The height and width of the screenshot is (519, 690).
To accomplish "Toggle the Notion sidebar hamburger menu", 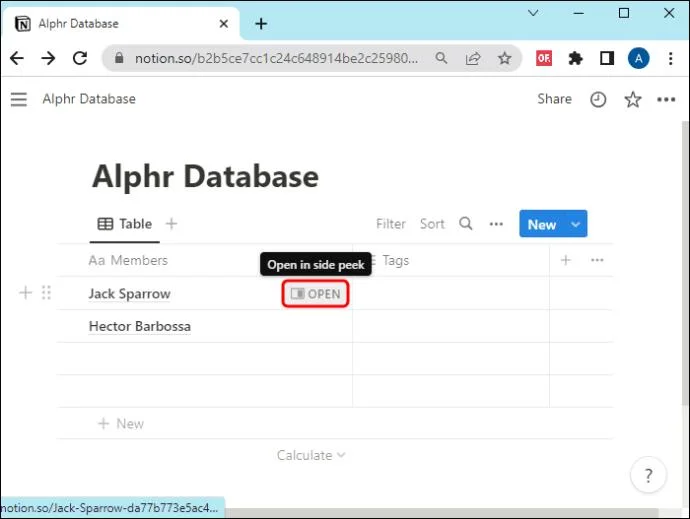I will pos(19,99).
